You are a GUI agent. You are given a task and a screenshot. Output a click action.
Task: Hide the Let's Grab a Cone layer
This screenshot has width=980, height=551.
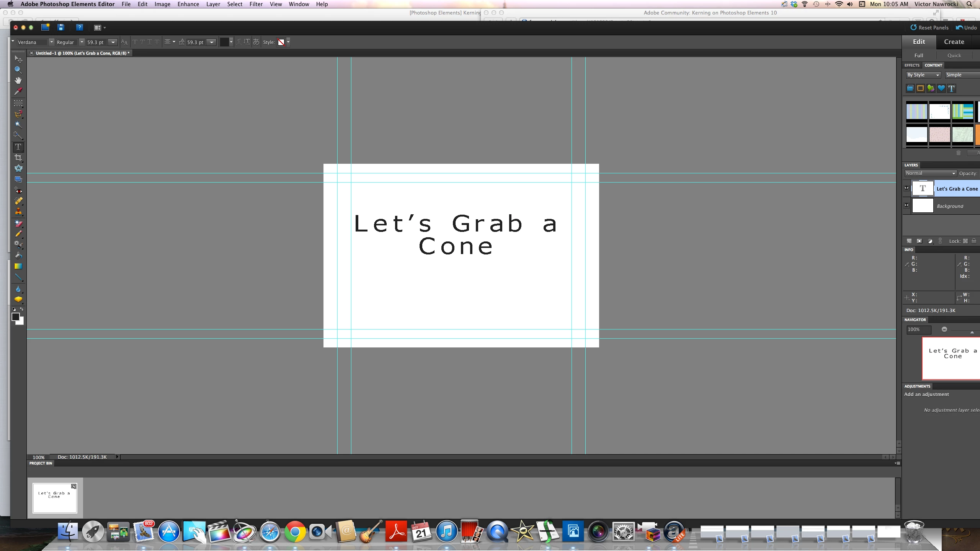tap(906, 188)
